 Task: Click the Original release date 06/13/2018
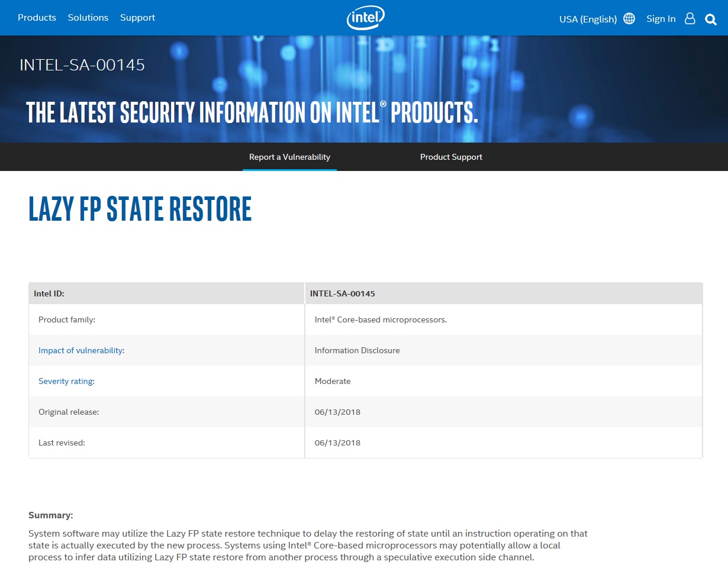pyautogui.click(x=337, y=411)
